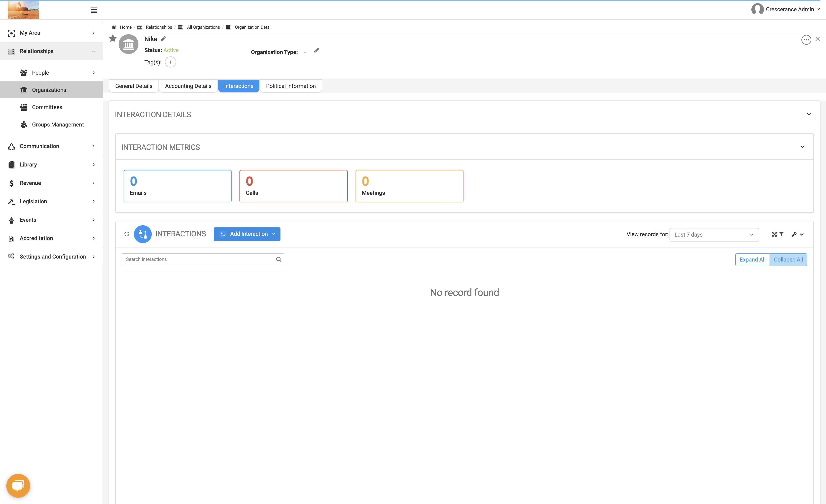Expand the Communication menu
The height and width of the screenshot is (504, 826).
51,146
